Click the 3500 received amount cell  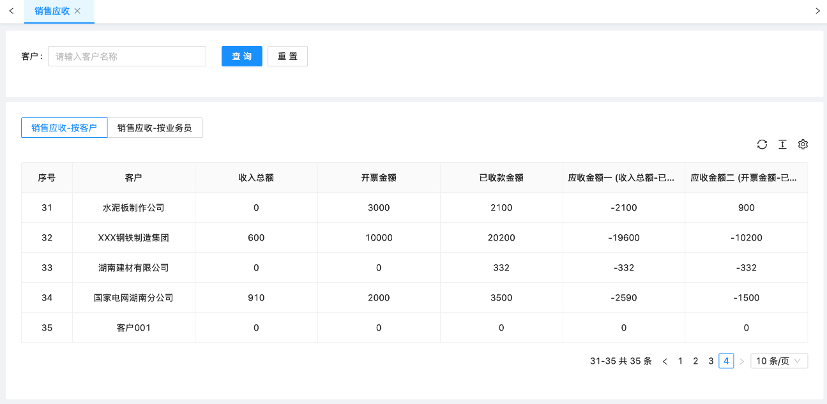tap(501, 298)
